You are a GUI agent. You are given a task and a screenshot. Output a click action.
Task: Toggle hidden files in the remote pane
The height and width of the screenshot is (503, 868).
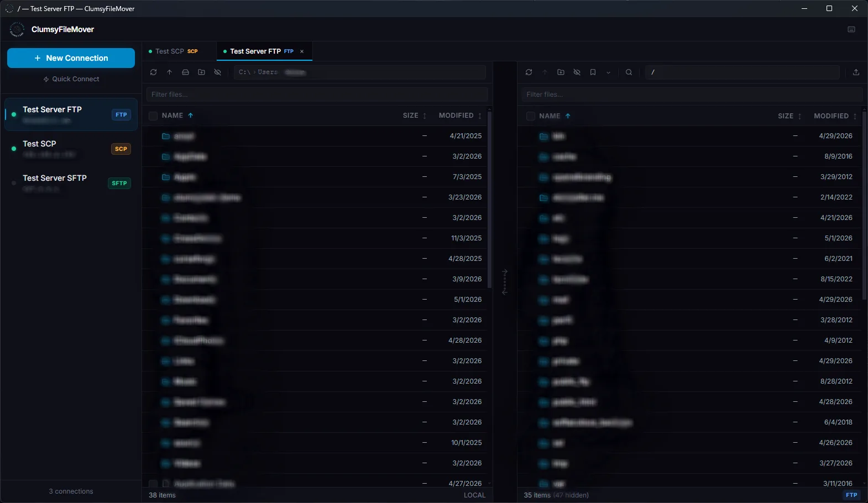(577, 72)
